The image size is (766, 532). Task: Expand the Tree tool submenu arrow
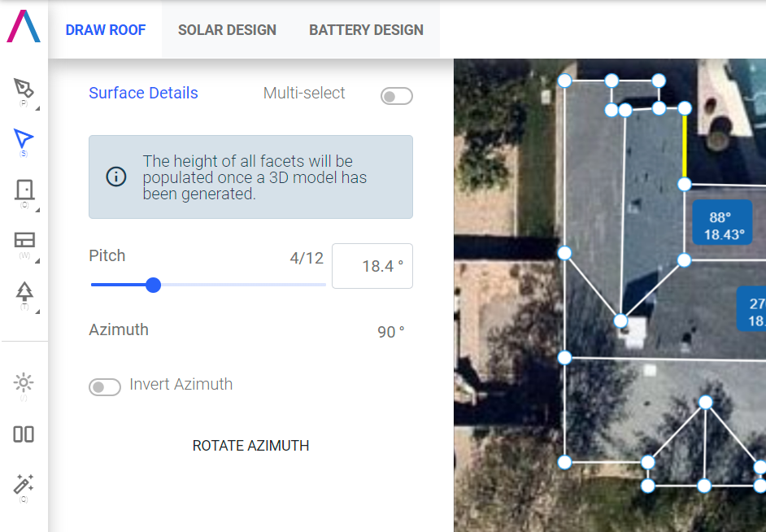38,311
